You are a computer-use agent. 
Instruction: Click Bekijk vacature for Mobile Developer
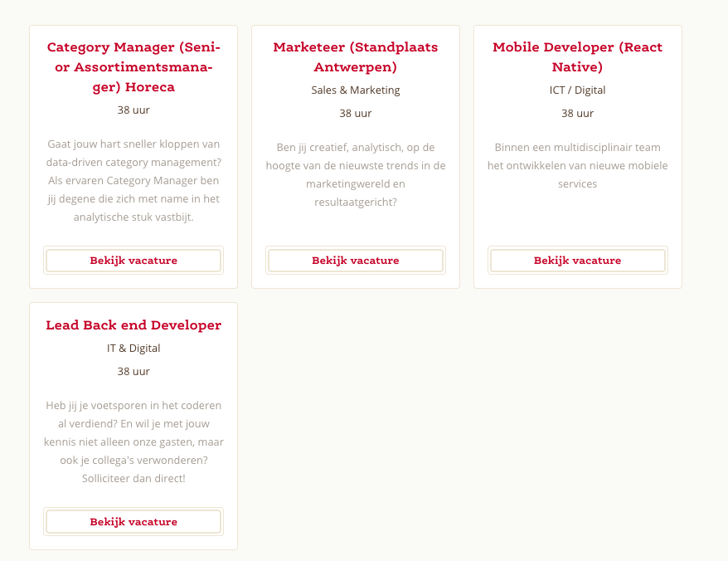click(577, 261)
